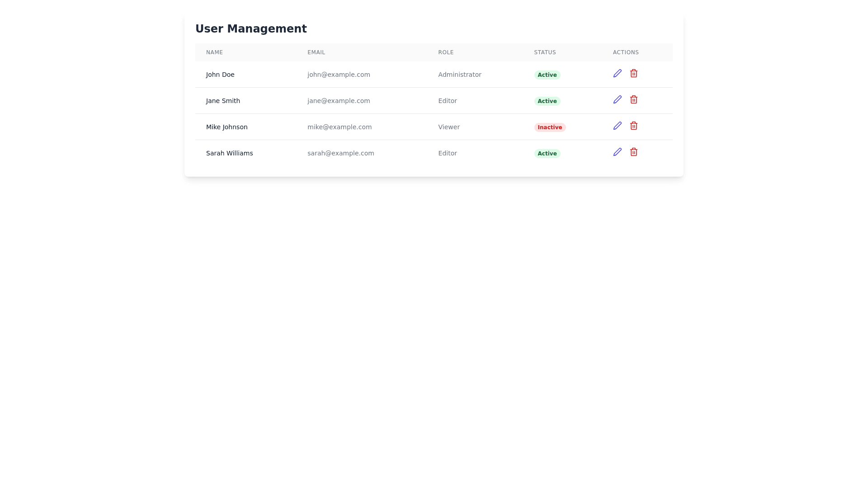Screen dimensions: 868x488
Task: Click the Name column header
Action: pyautogui.click(x=214, y=52)
